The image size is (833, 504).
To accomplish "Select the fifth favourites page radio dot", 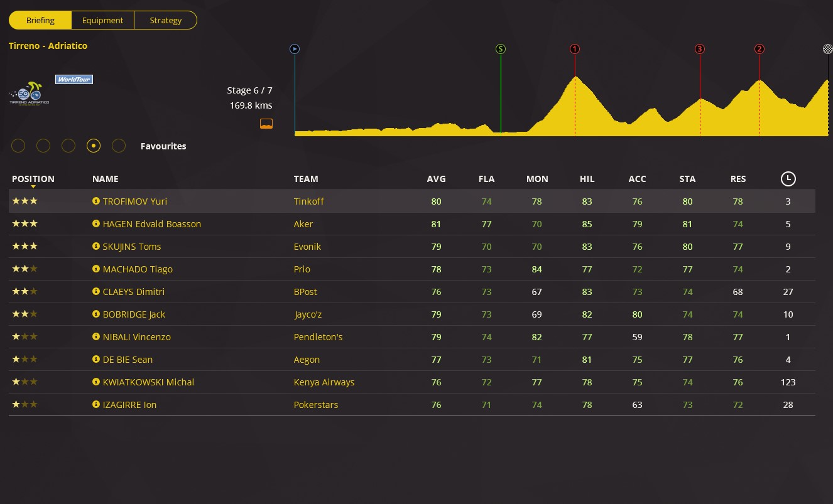I will click(119, 146).
